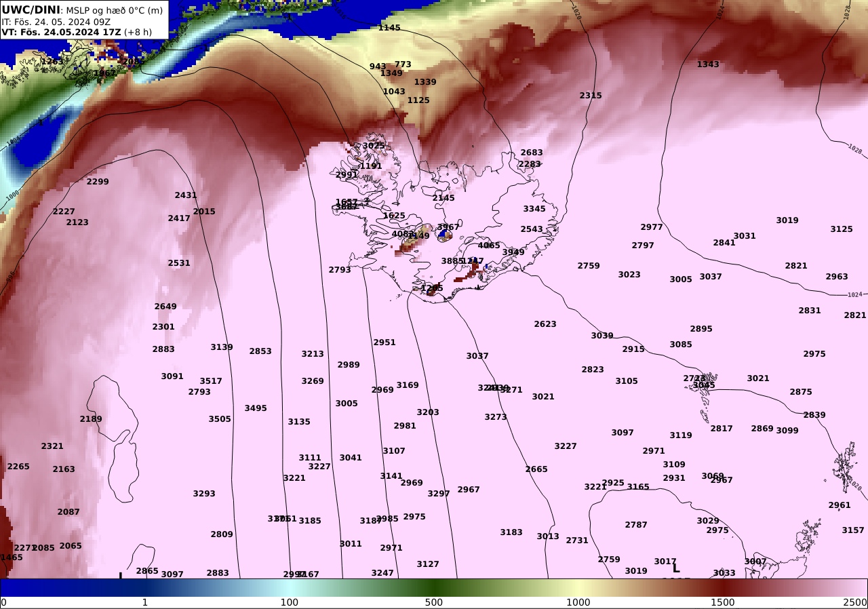Select the 2683 label
This screenshot has width=868, height=609.
click(532, 153)
